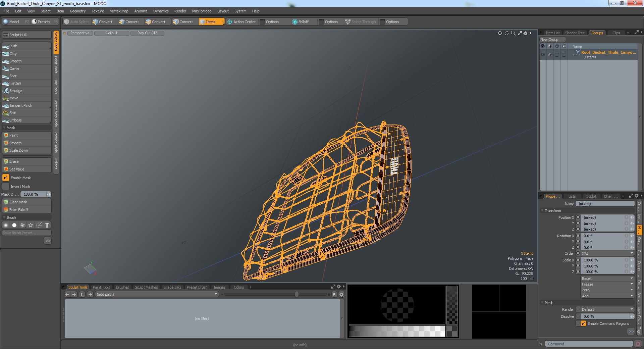Select the Smudge sculpt tool
Screen dimensions: 644x349
(x=26, y=91)
